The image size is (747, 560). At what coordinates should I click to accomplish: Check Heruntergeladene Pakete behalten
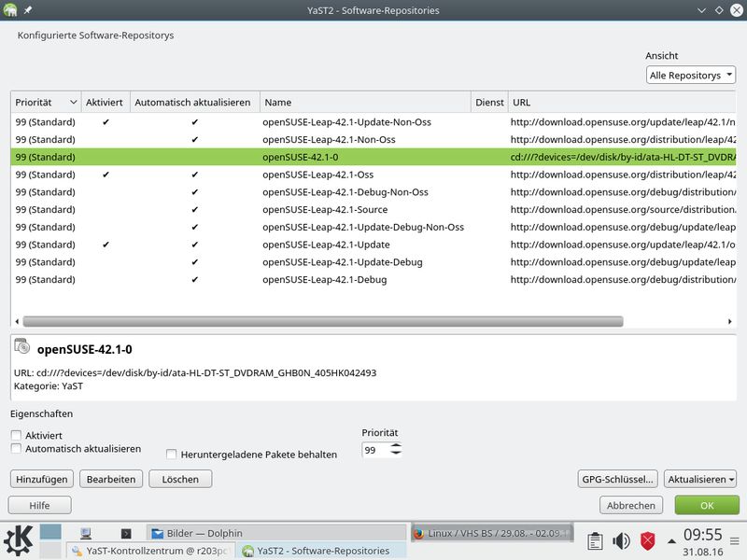(x=172, y=455)
